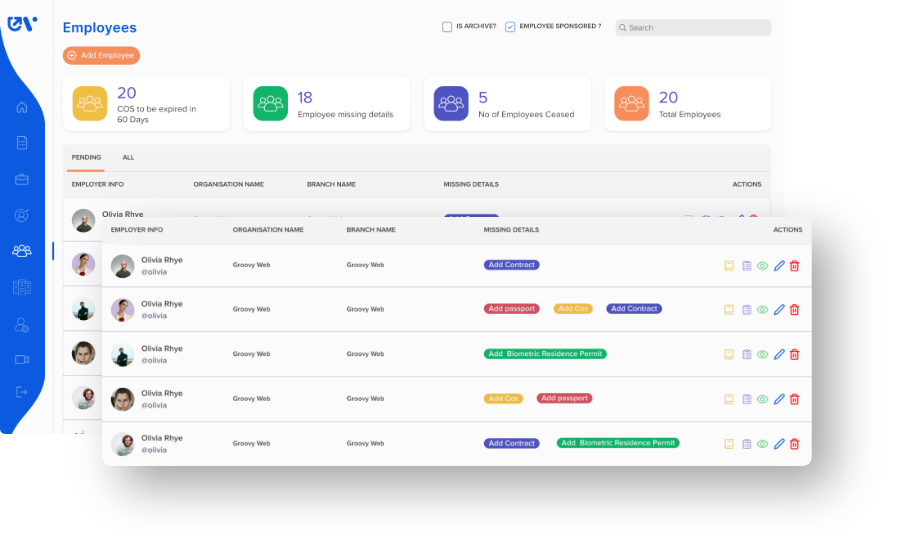Go to Home from the sidebar

coord(22,107)
